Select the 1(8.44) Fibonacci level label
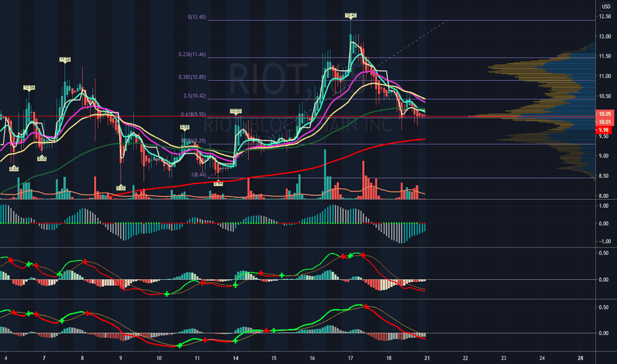Viewport: 617px width, 364px height. coord(199,175)
